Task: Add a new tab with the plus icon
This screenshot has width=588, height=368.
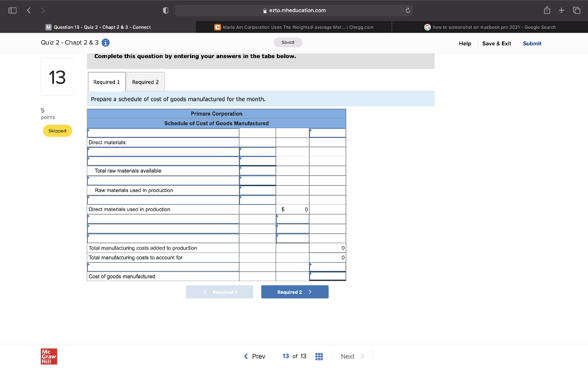Action: [x=562, y=10]
